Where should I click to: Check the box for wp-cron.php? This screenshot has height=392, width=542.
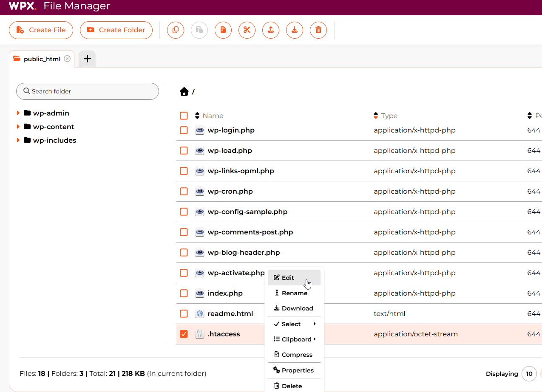184,192
